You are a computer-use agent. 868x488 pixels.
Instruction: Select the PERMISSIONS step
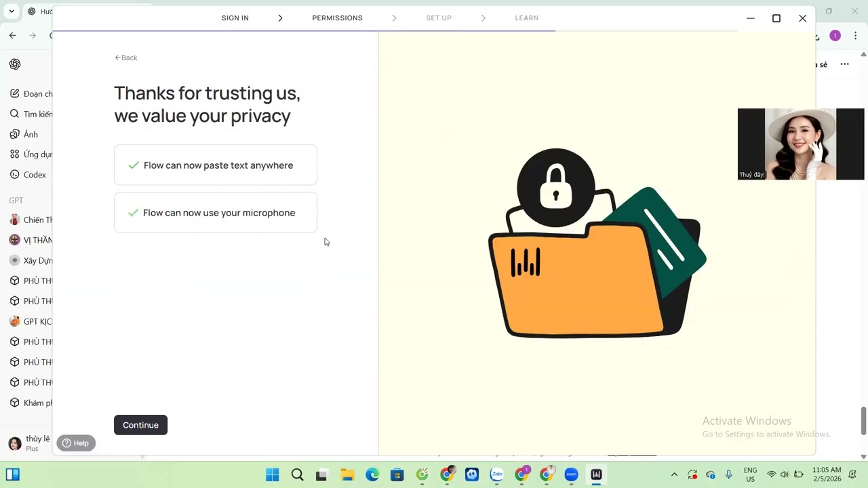pyautogui.click(x=337, y=18)
